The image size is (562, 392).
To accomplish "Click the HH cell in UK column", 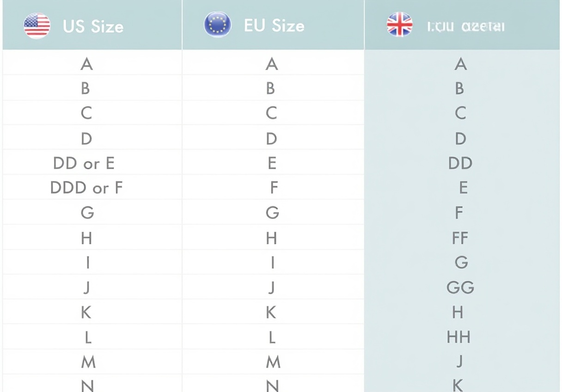I will 458,337.
